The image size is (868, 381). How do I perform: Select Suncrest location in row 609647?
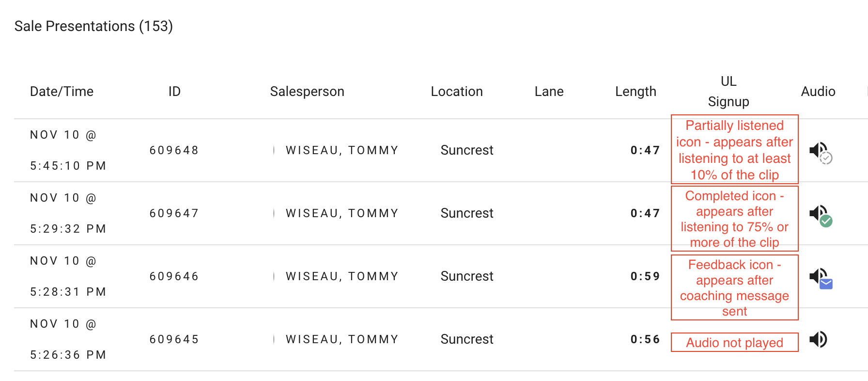[467, 213]
